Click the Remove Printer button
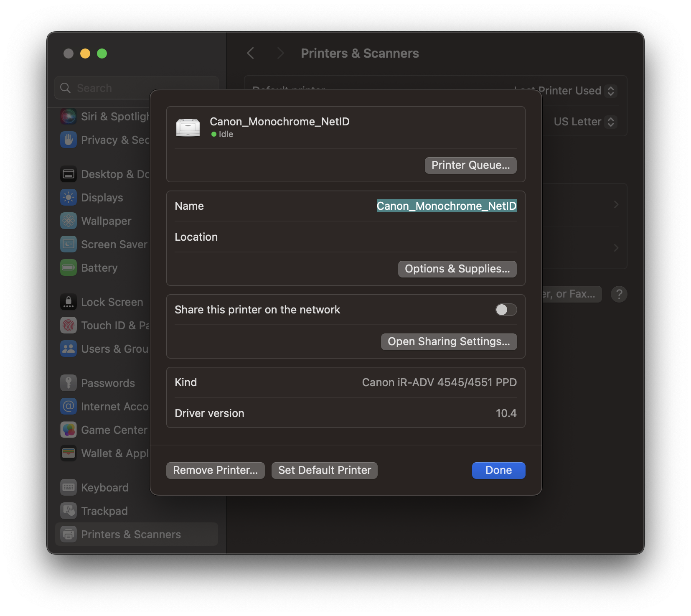691x616 pixels. tap(215, 470)
